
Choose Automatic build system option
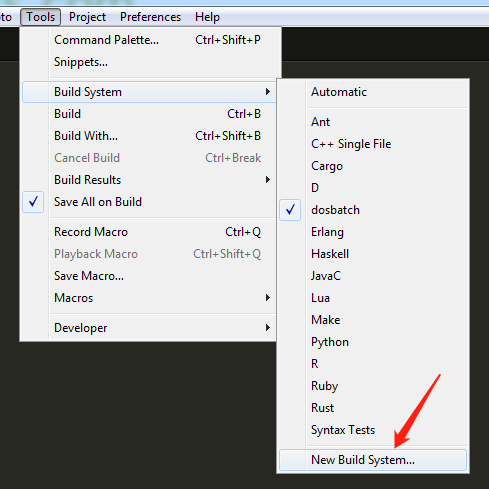[373, 92]
